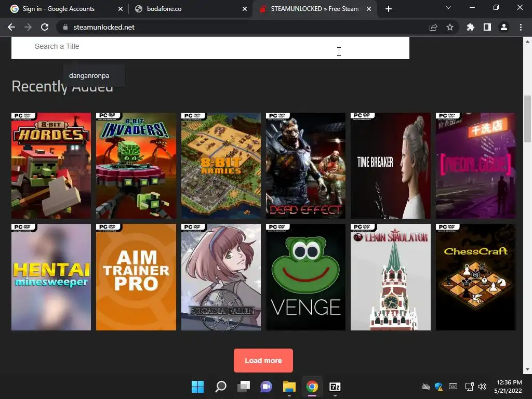532x399 pixels.
Task: Open a new browser tab
Action: (389, 9)
